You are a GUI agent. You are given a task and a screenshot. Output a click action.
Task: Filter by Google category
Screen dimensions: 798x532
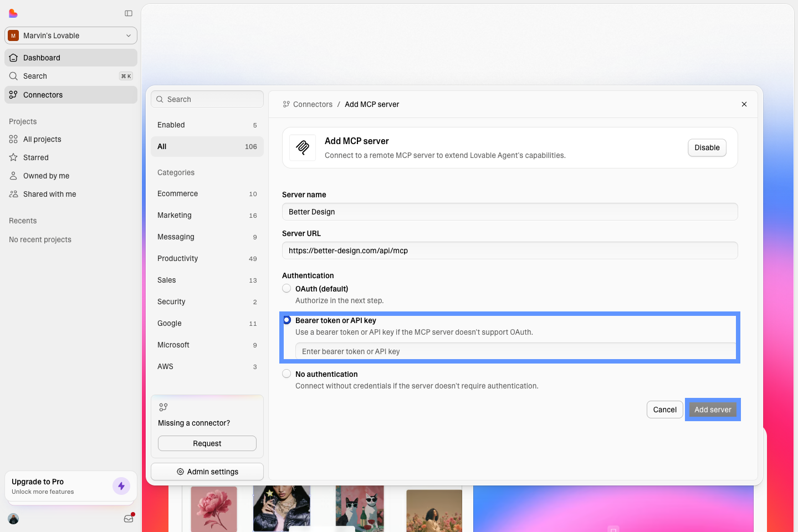tap(207, 323)
